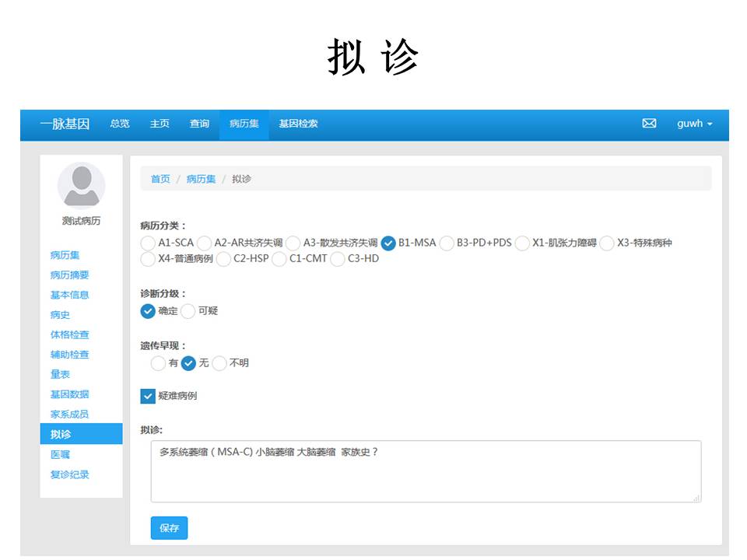Select the A1-SCA radio option
This screenshot has height=560, width=747.
tap(148, 243)
